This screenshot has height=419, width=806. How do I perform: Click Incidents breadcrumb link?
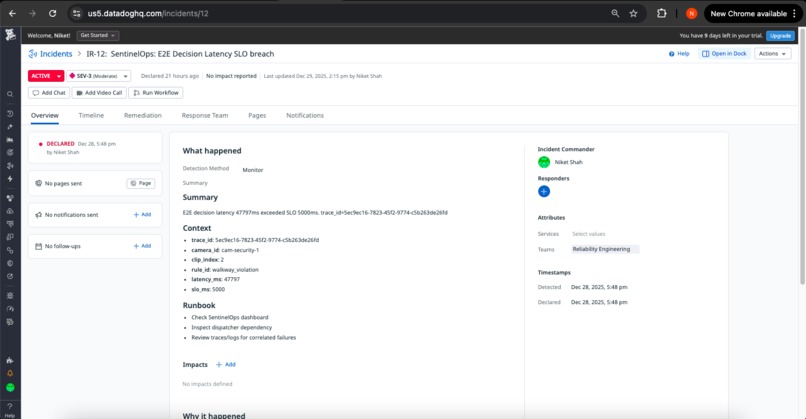click(x=56, y=54)
